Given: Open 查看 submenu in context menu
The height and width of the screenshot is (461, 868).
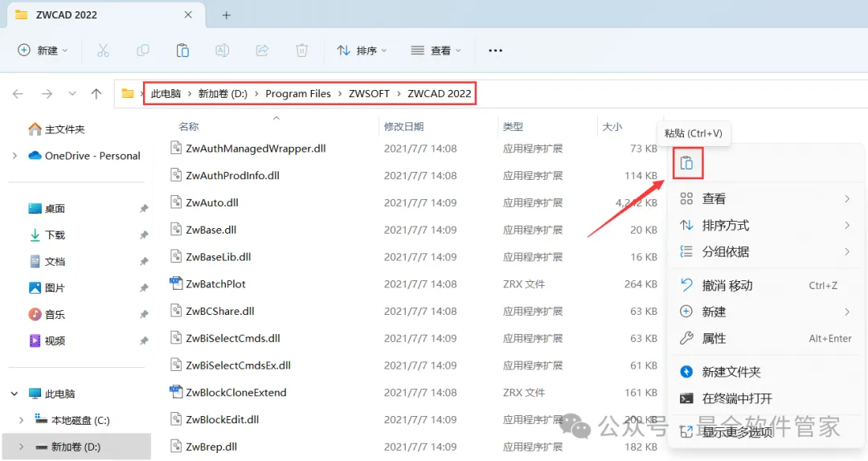Looking at the screenshot, I should click(x=766, y=198).
